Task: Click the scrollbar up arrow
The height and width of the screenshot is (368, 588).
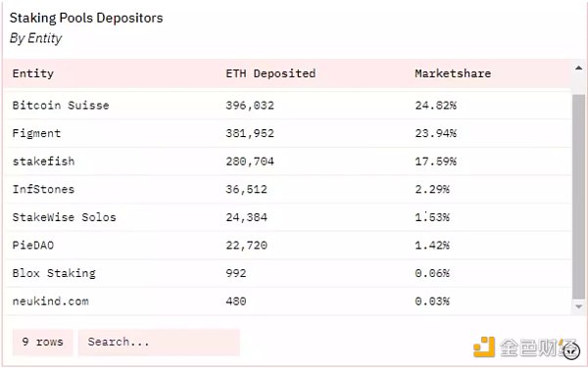Action: tap(578, 69)
